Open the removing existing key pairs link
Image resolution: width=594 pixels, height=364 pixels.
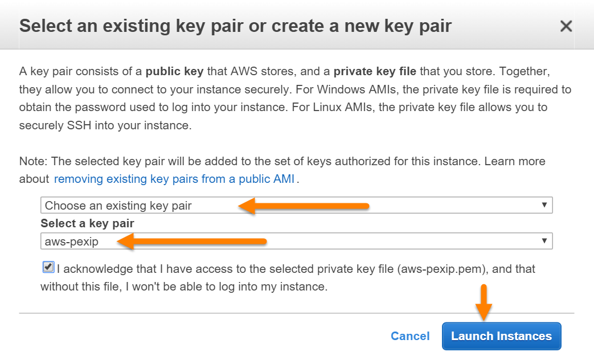tap(174, 179)
